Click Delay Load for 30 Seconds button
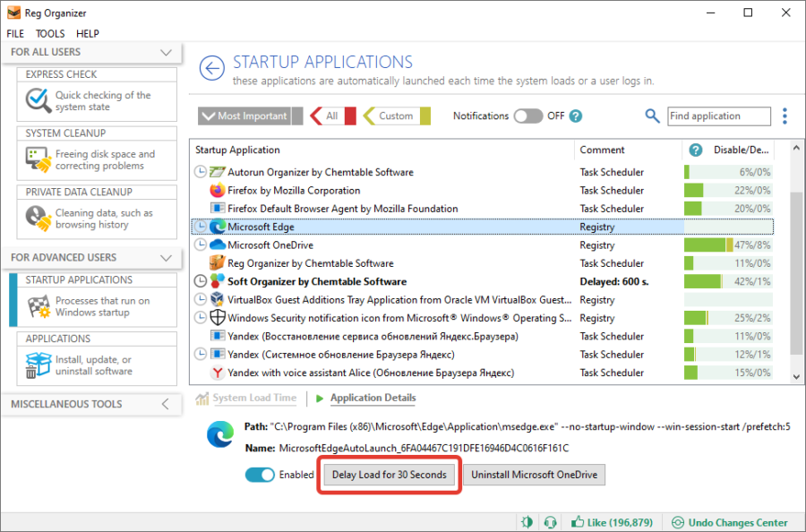The height and width of the screenshot is (532, 806). click(390, 475)
